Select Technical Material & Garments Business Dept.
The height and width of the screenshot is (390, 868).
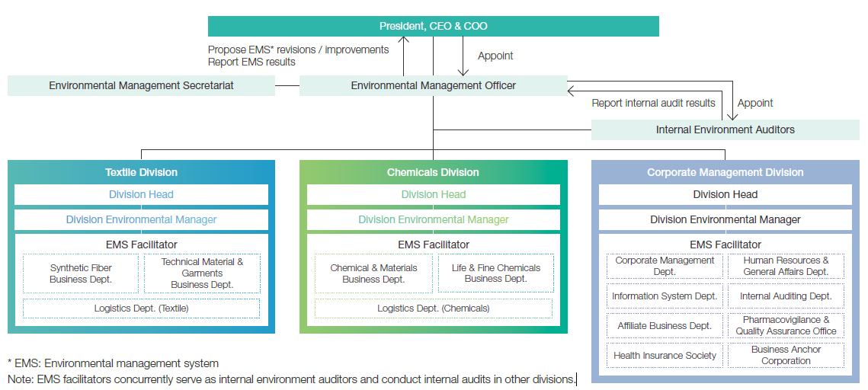(202, 273)
